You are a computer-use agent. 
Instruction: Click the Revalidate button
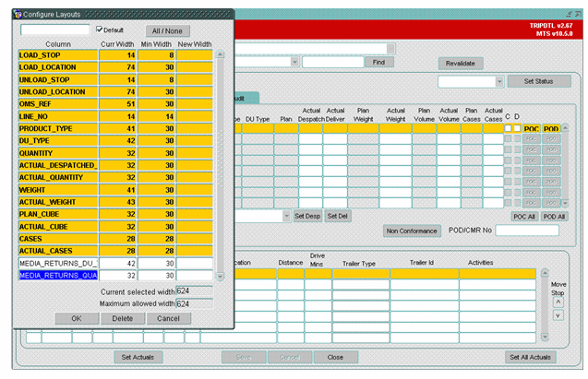click(x=461, y=64)
